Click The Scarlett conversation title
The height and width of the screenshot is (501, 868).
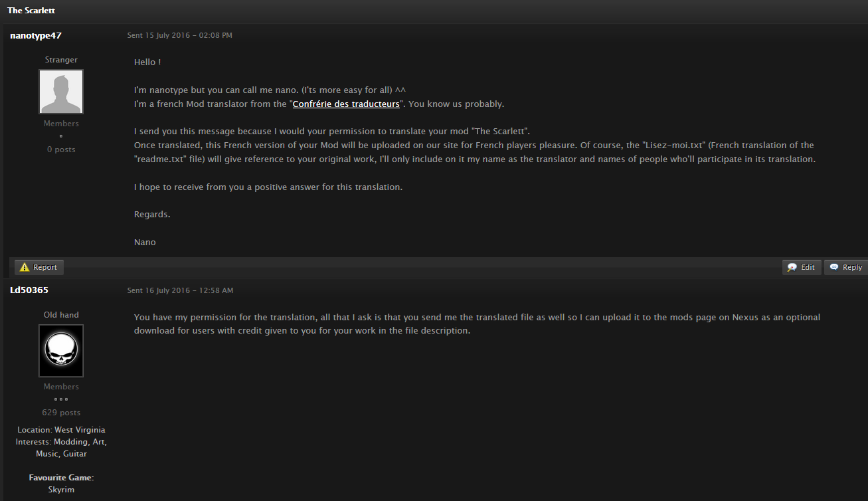click(31, 11)
